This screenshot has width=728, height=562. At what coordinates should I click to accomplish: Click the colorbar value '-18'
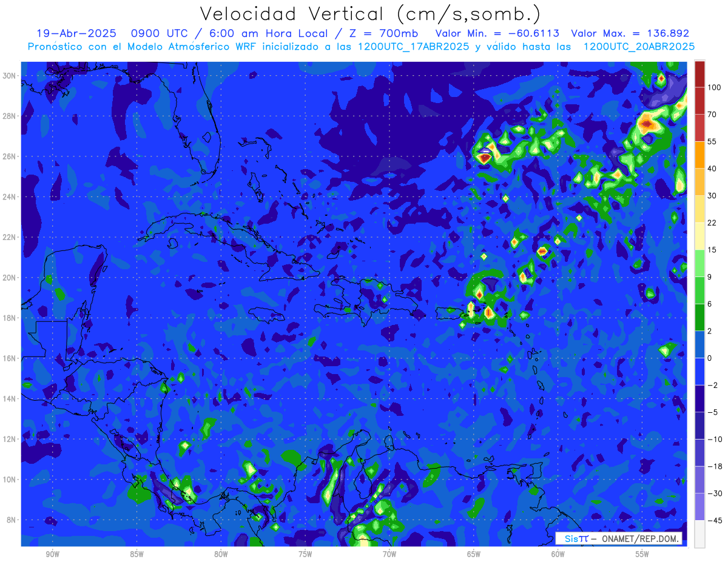click(714, 466)
